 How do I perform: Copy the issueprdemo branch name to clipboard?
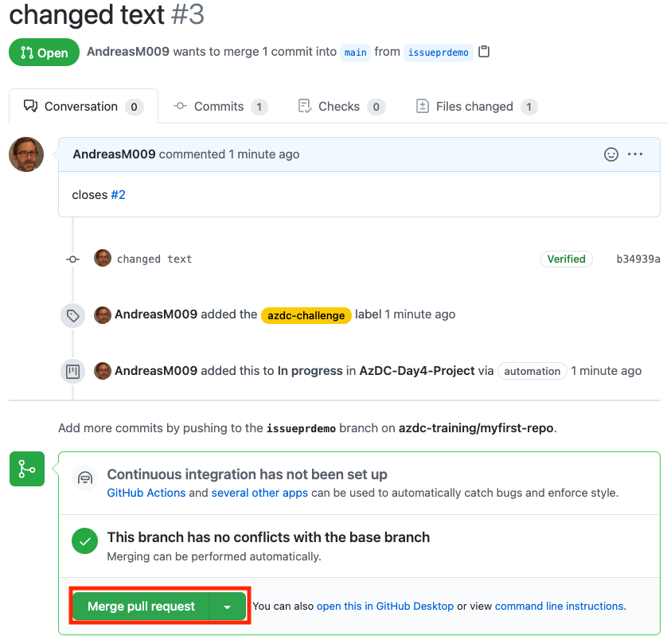tap(485, 52)
